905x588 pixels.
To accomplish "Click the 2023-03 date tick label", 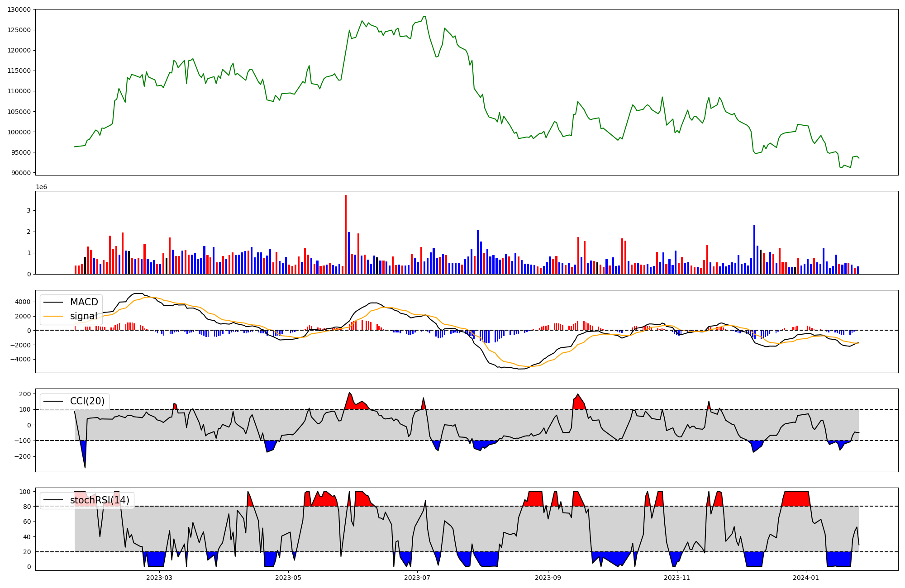I will coord(159,578).
